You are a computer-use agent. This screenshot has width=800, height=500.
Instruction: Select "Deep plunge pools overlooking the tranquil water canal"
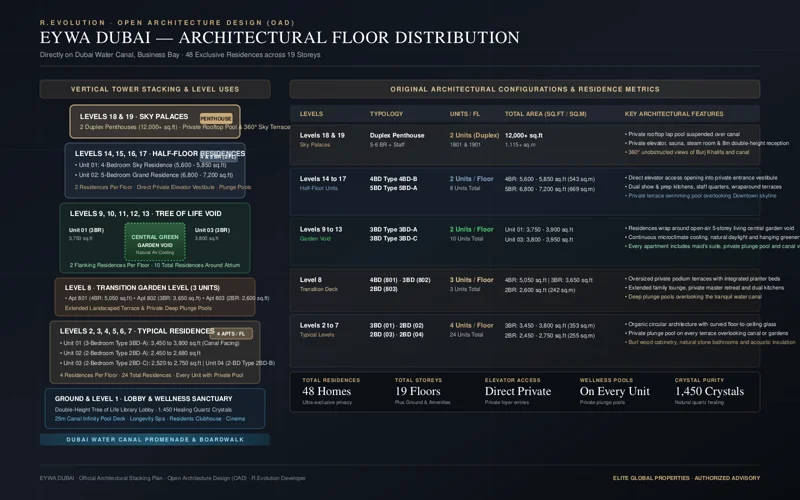pos(693,297)
